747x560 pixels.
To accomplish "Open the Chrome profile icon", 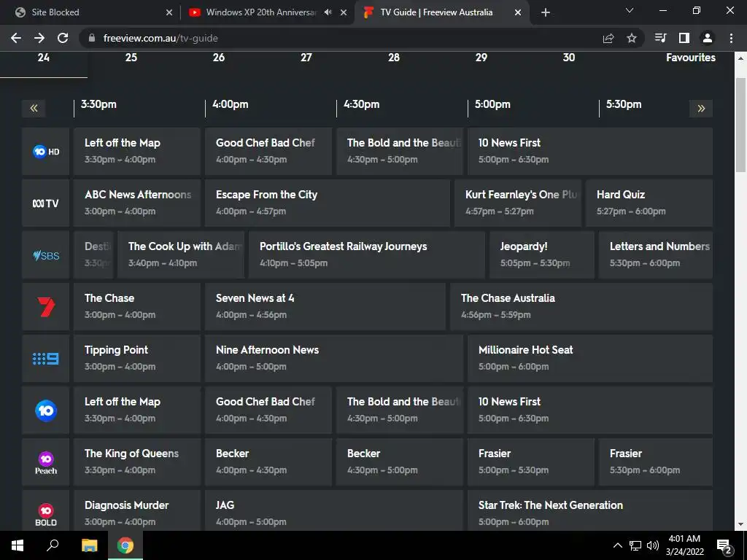I will 708,38.
